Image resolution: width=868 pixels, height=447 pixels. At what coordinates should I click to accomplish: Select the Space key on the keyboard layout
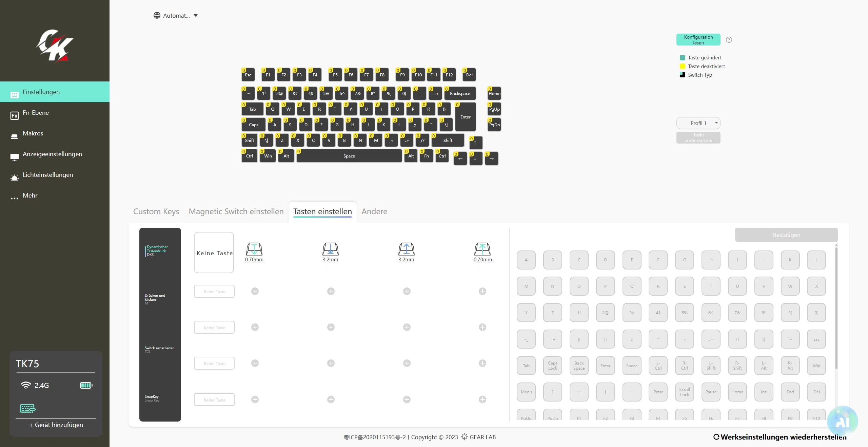coord(349,156)
